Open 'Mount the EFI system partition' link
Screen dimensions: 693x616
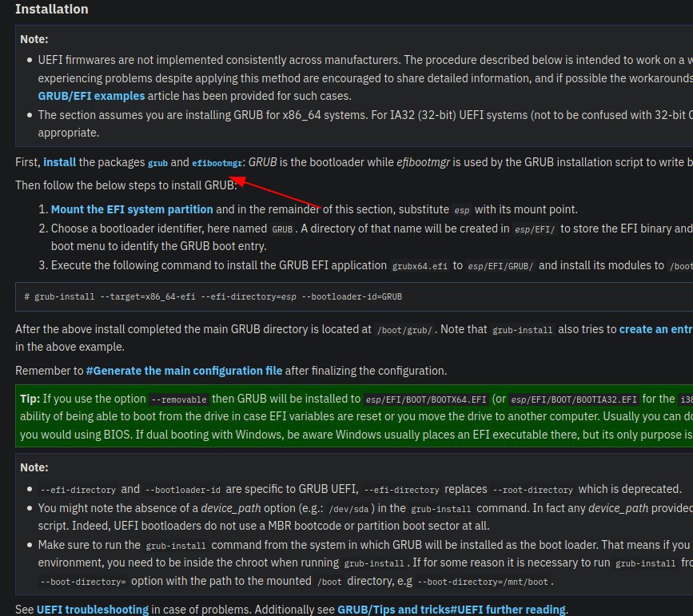[x=132, y=209]
